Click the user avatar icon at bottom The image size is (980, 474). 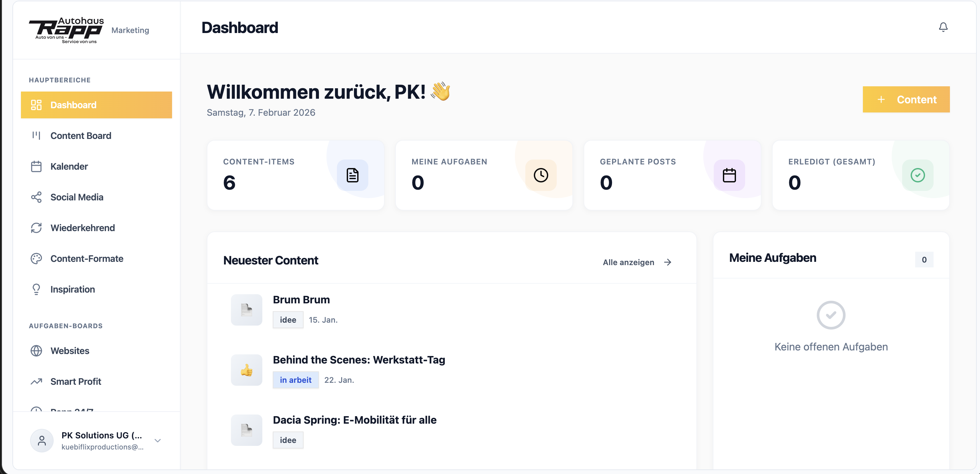42,440
